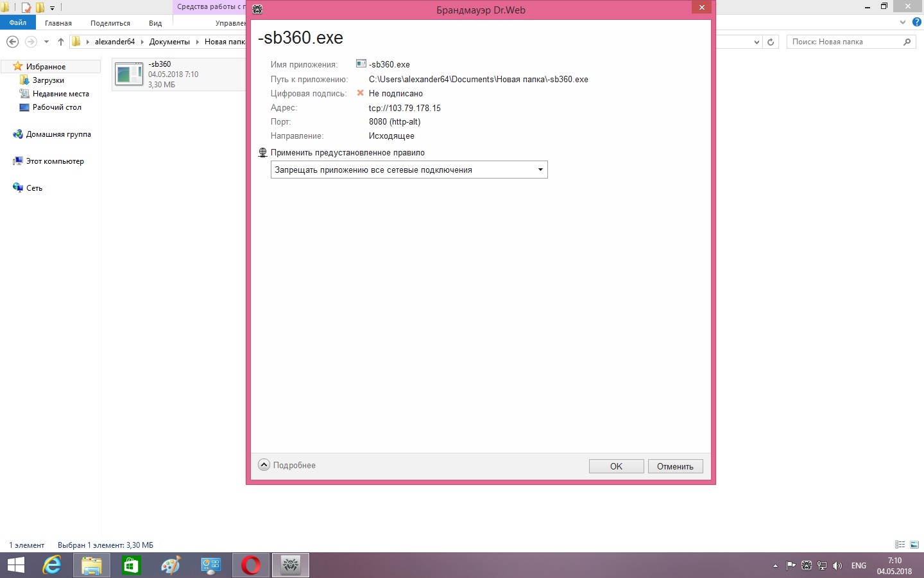924x578 pixels.
Task: Open the Управление ribbon tab in Explorer
Action: [x=230, y=23]
